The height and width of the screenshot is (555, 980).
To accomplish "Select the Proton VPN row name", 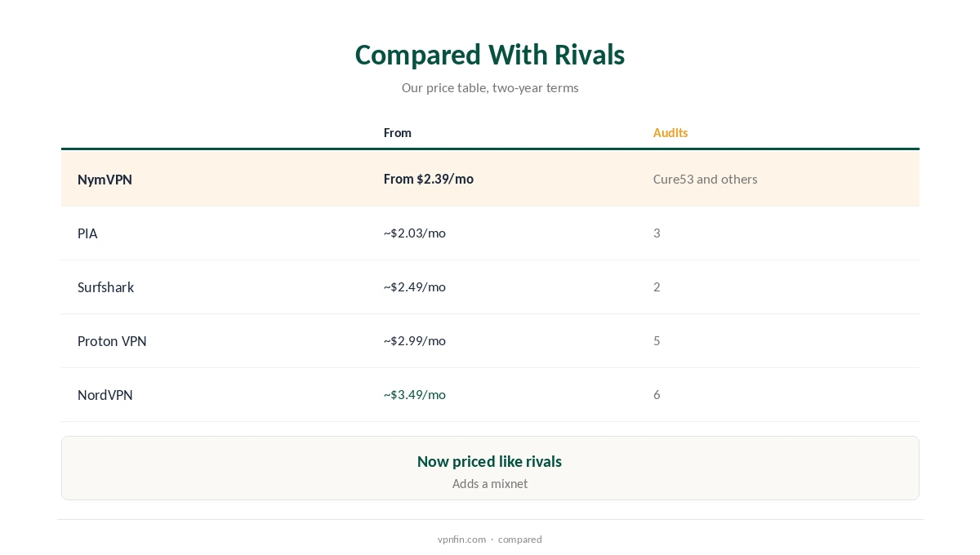I will click(x=112, y=341).
